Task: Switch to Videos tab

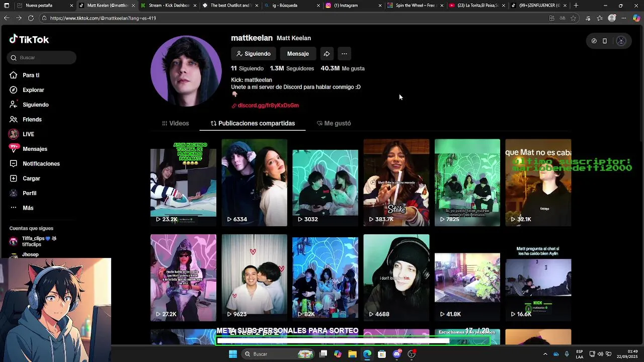Action: click(x=176, y=123)
